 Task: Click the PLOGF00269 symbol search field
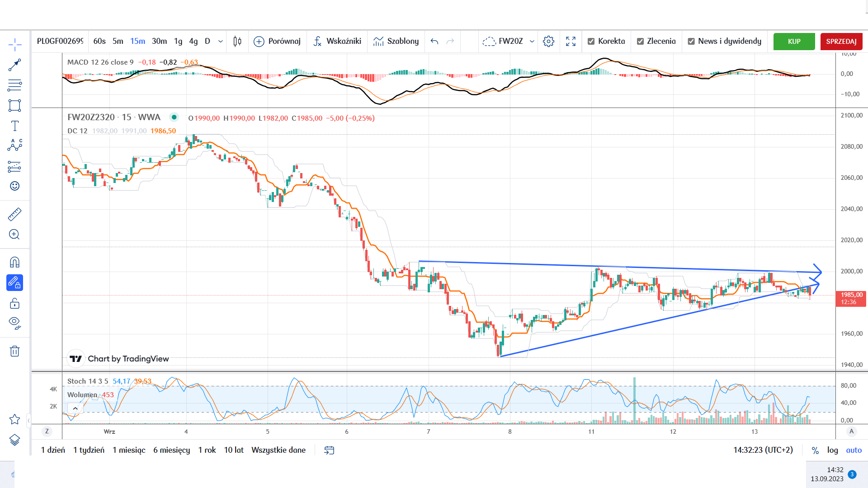click(x=60, y=41)
